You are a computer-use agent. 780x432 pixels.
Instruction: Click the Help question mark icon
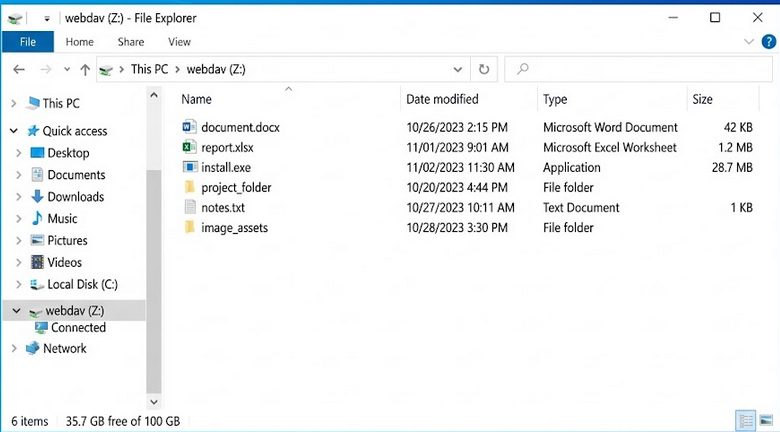coord(768,42)
